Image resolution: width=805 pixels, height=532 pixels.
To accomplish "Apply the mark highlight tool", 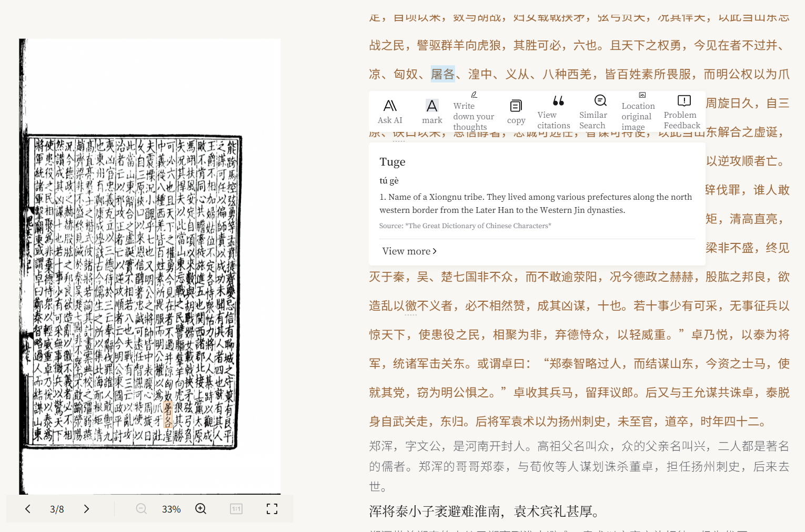I will click(432, 112).
